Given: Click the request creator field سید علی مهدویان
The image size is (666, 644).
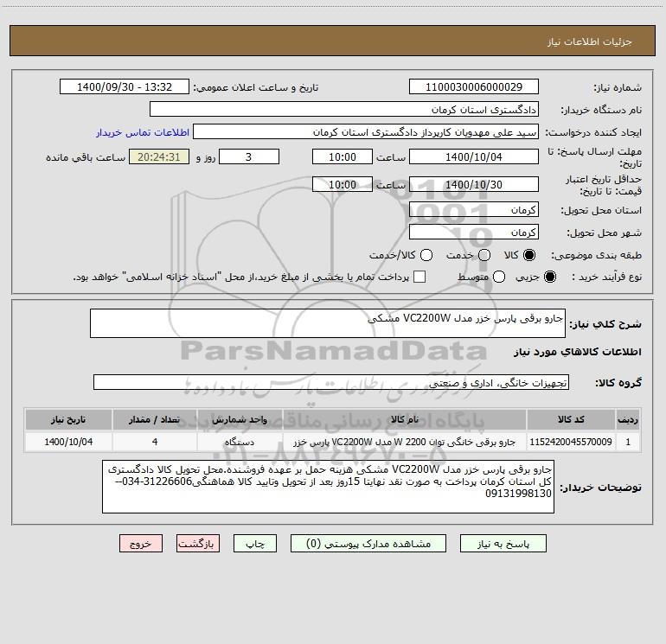Looking at the screenshot, I should (366, 132).
